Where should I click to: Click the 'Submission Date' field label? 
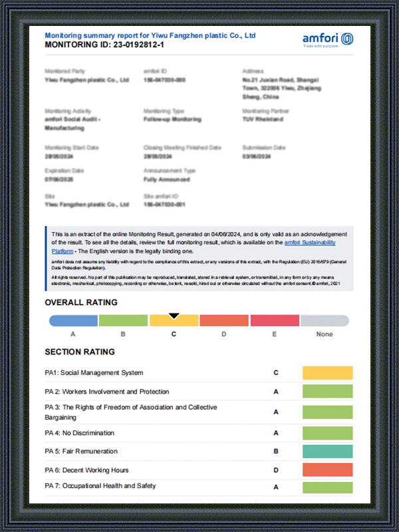(x=264, y=148)
